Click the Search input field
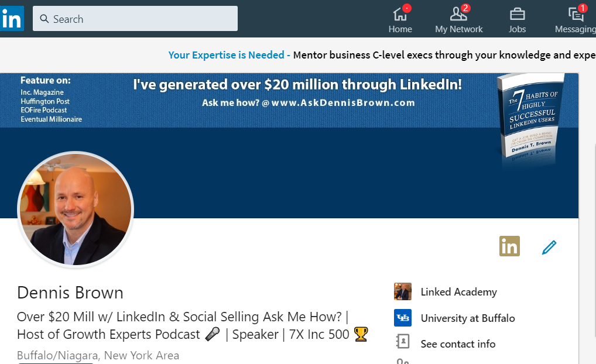This screenshot has width=596, height=364. [135, 18]
